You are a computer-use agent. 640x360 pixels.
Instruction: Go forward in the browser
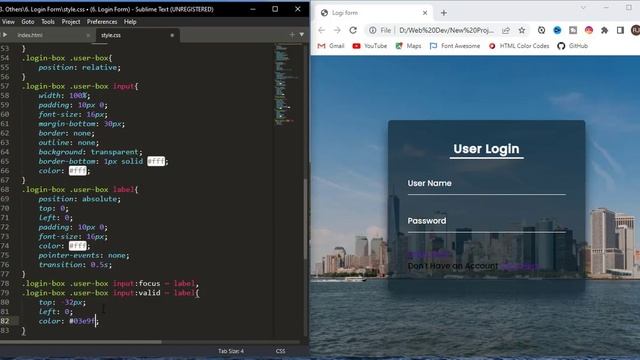[337, 30]
